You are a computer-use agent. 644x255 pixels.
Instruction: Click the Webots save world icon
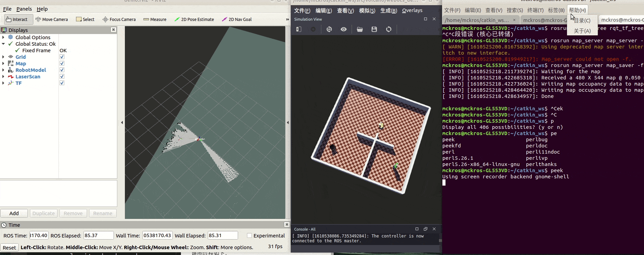tap(374, 30)
